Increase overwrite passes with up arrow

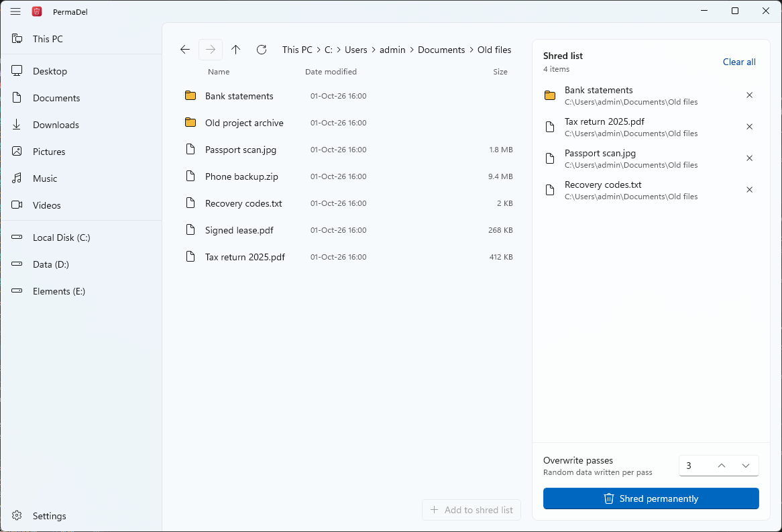tap(721, 466)
